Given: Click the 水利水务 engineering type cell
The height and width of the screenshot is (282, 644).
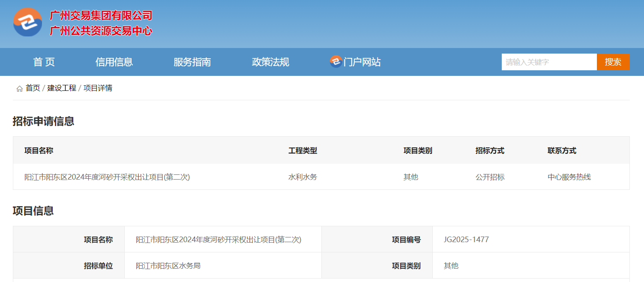Looking at the screenshot, I should point(303,177).
